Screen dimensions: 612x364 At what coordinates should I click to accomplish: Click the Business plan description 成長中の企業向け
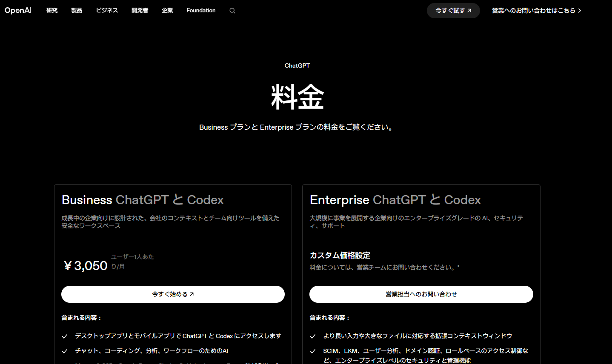coord(170,222)
